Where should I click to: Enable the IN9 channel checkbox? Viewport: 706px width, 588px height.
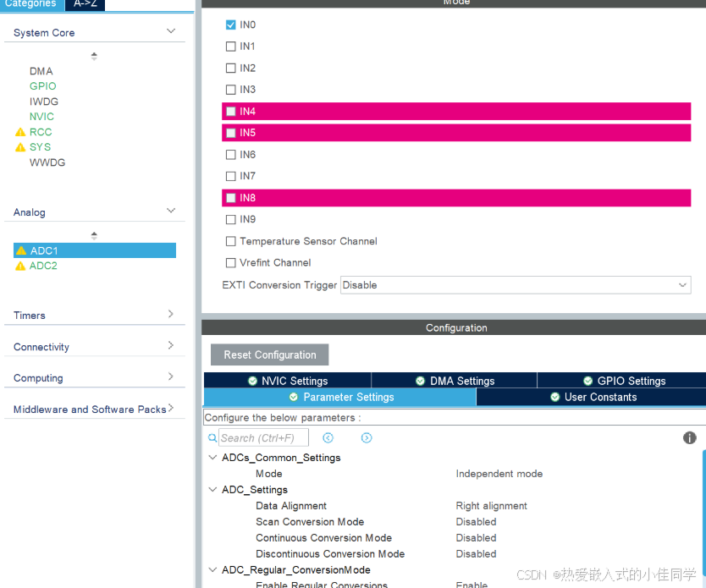(x=230, y=219)
